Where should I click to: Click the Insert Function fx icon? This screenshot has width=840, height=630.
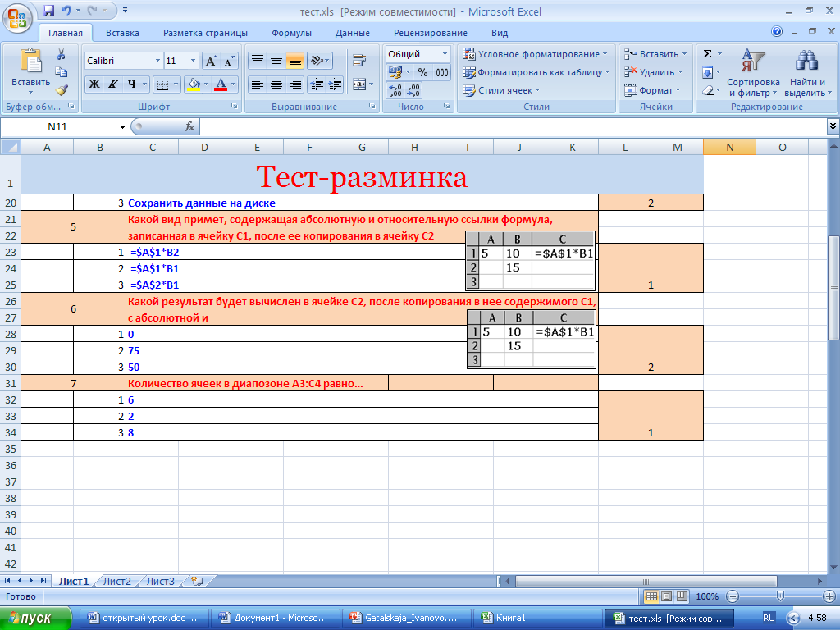point(189,126)
